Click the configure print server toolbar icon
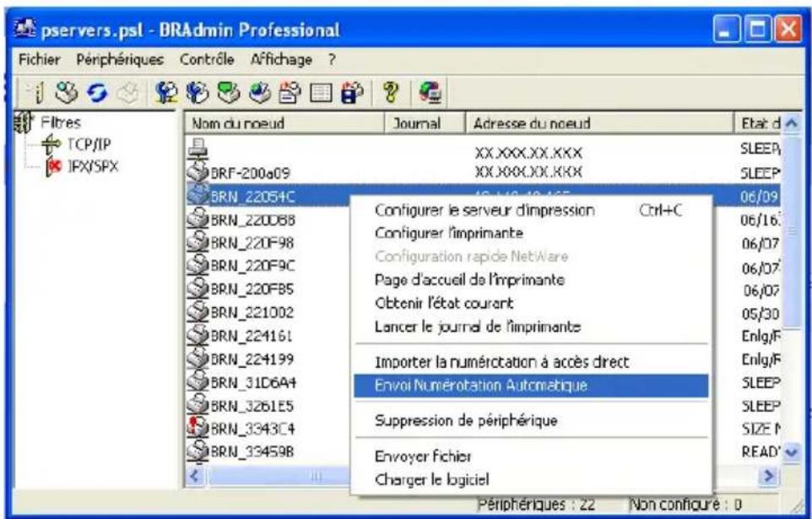Image resolution: width=812 pixels, height=519 pixels. point(167,93)
